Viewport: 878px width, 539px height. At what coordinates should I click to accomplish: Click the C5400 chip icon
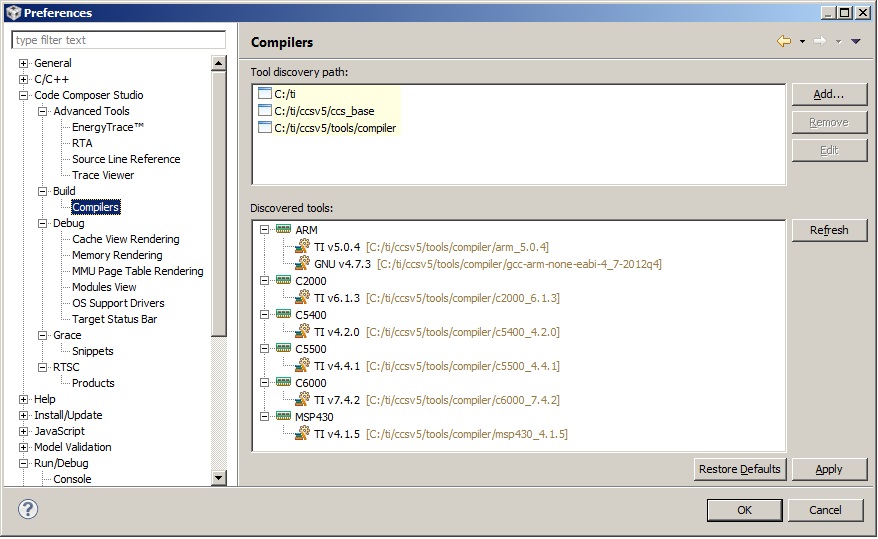click(x=283, y=315)
